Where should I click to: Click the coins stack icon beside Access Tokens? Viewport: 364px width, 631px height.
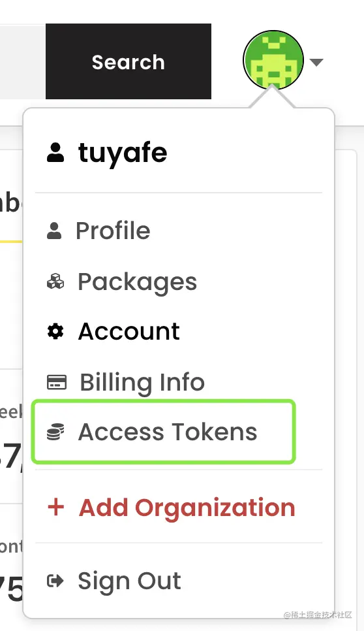tap(55, 432)
